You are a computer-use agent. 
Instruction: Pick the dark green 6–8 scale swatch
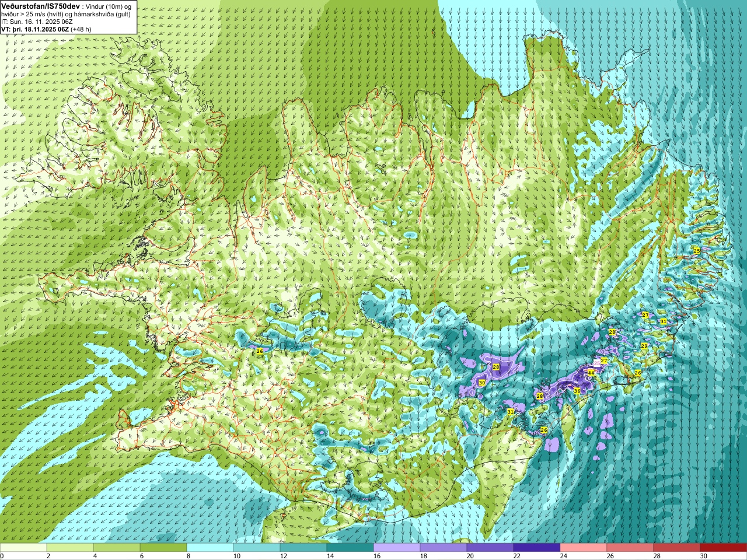[163, 548]
